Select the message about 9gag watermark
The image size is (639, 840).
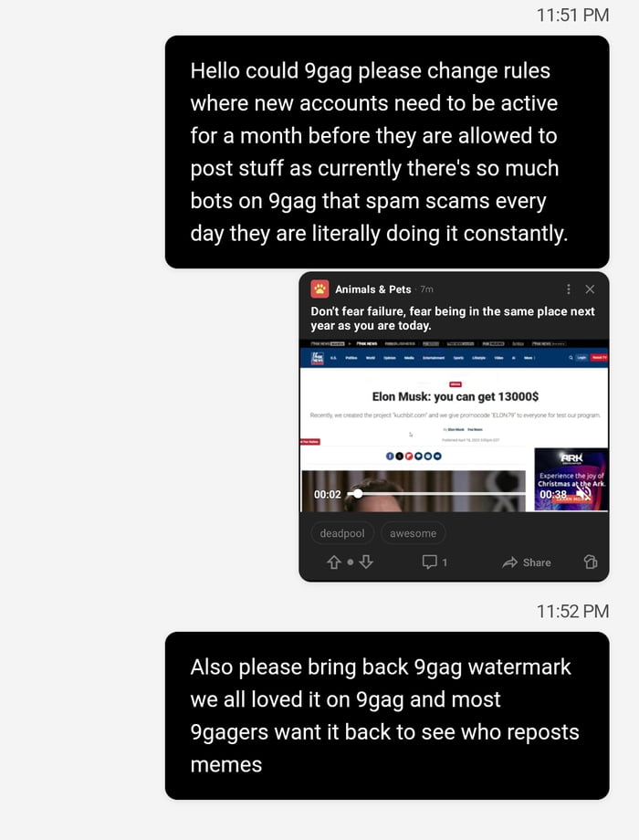[387, 716]
